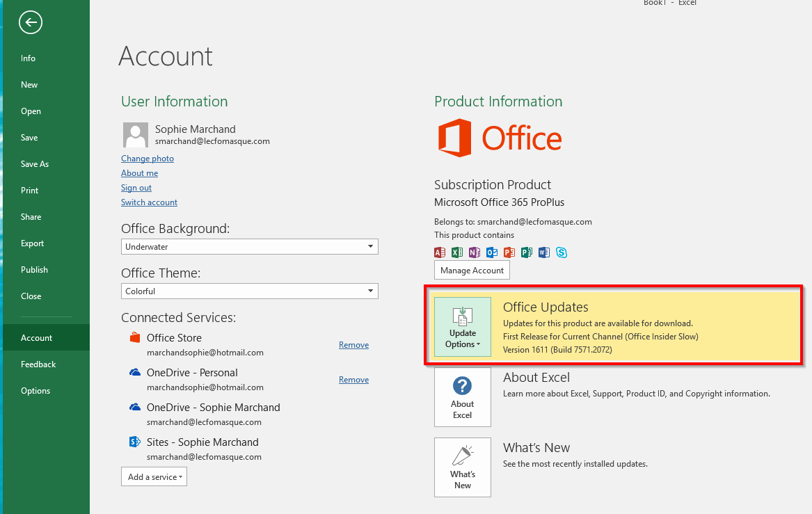Click the Access icon under product contents
812x514 pixels.
(x=440, y=252)
